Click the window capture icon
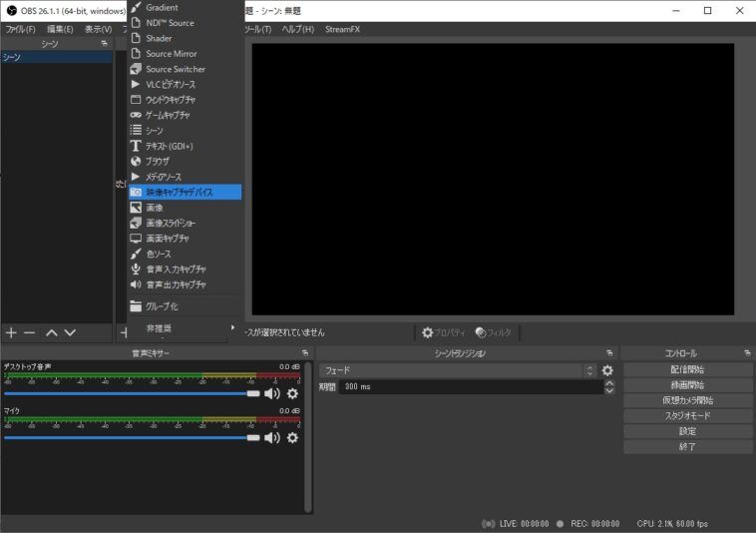The image size is (756, 533). pos(136,100)
